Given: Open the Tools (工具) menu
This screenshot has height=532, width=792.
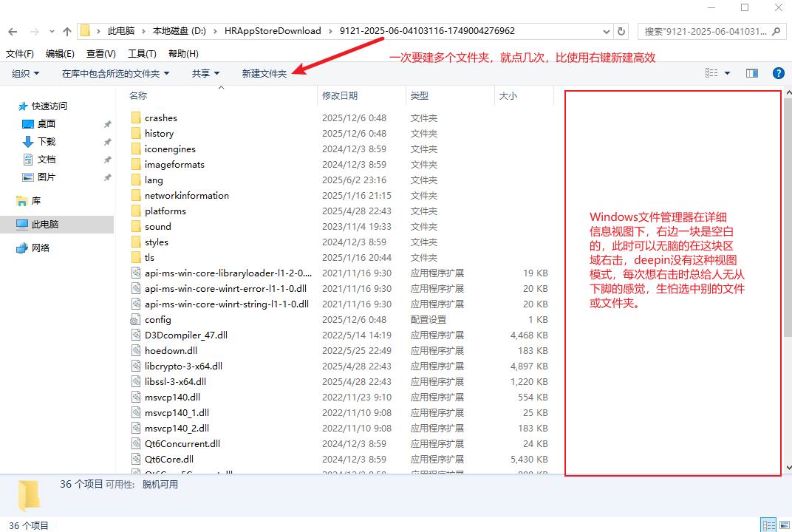Looking at the screenshot, I should pos(142,53).
